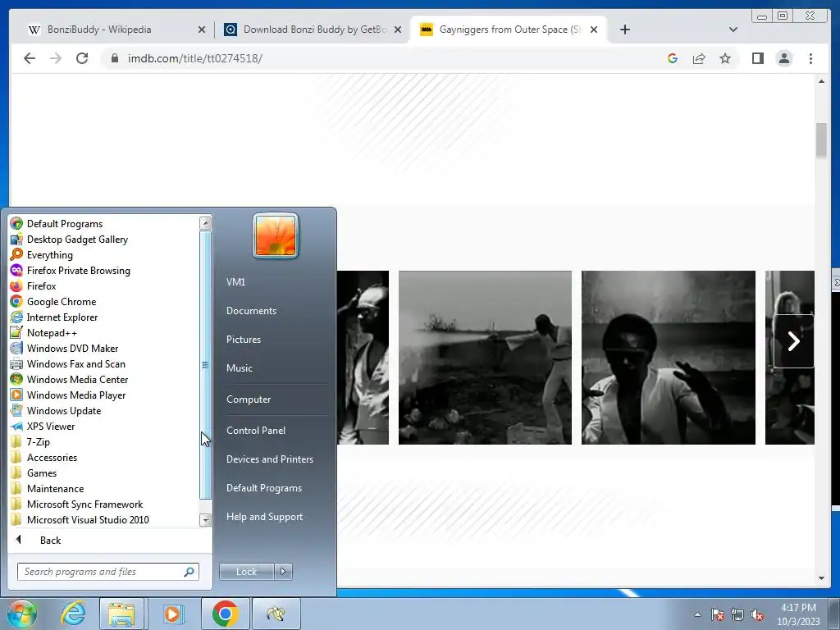Launch Desktop Gadget Gallery

click(x=69, y=240)
